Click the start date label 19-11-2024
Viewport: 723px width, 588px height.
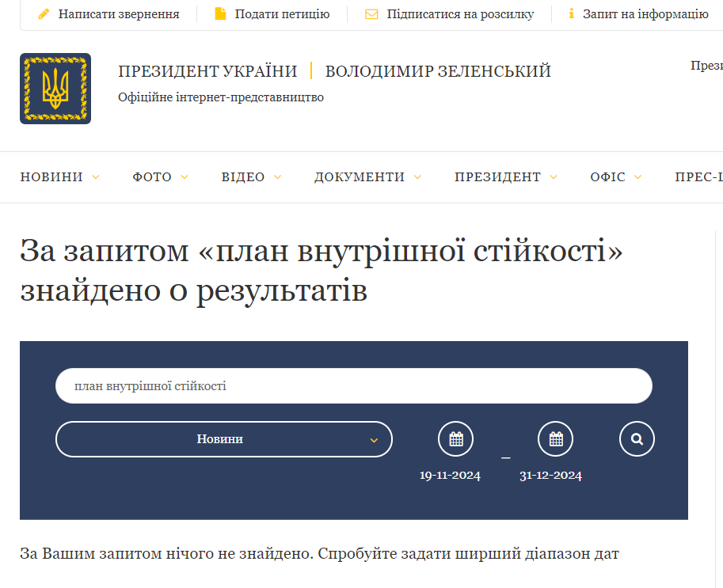pos(450,476)
